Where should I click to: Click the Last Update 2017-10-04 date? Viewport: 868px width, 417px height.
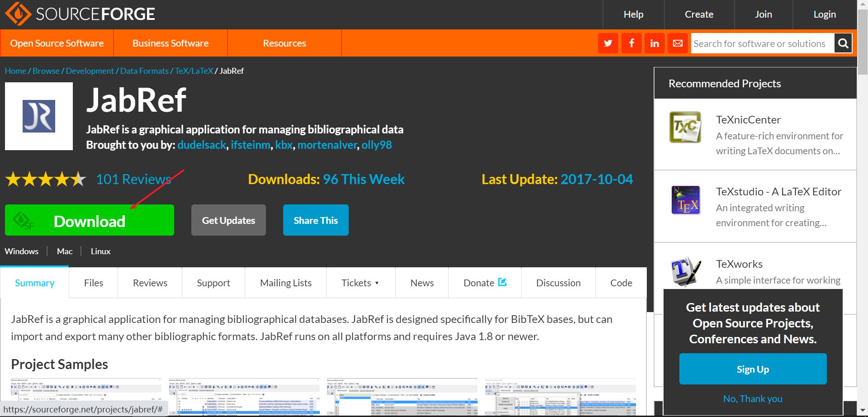coord(597,180)
